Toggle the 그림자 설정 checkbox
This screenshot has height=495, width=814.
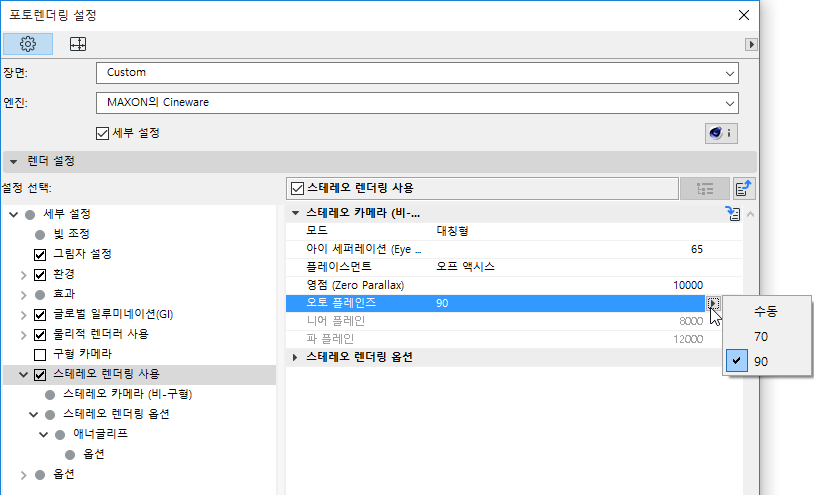pos(40,254)
